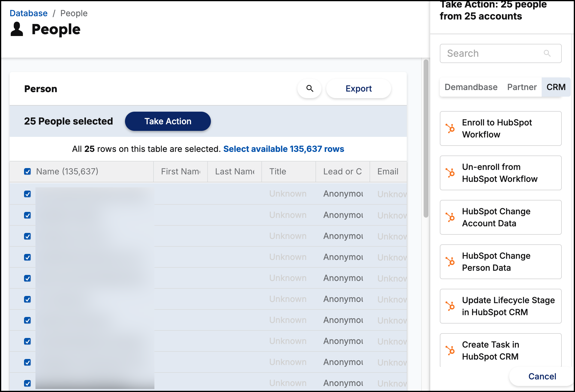
Task: Uncheck the fifth row checkbox
Action: (x=27, y=278)
